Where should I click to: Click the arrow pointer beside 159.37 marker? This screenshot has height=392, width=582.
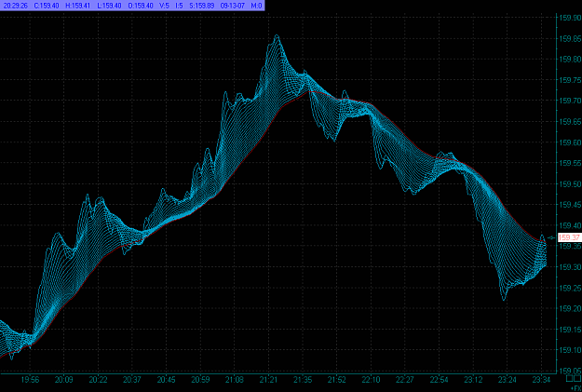[551, 238]
